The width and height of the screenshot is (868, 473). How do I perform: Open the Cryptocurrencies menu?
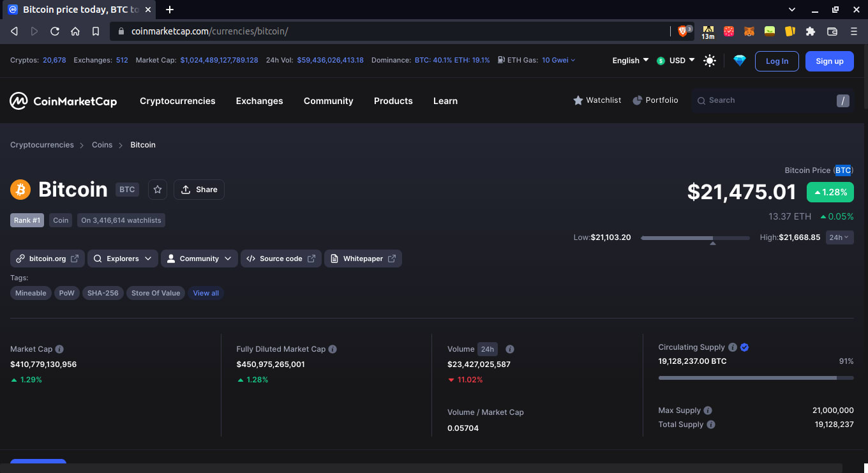177,101
